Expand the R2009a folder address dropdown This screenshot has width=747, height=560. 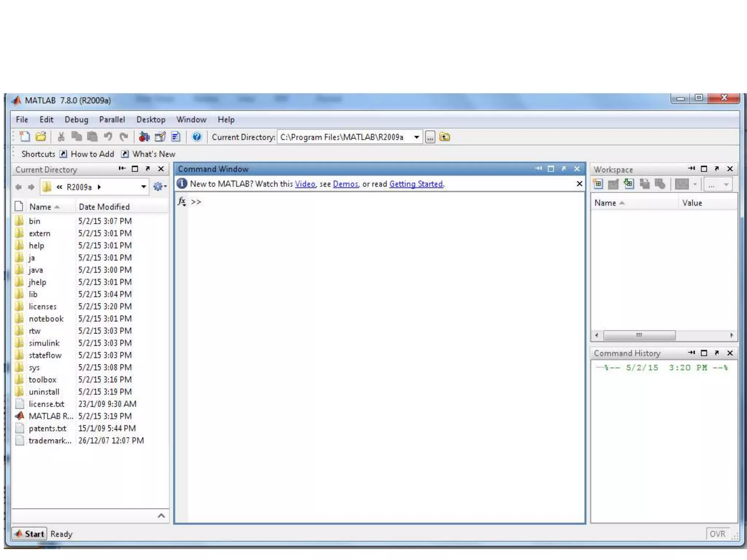[x=143, y=187]
